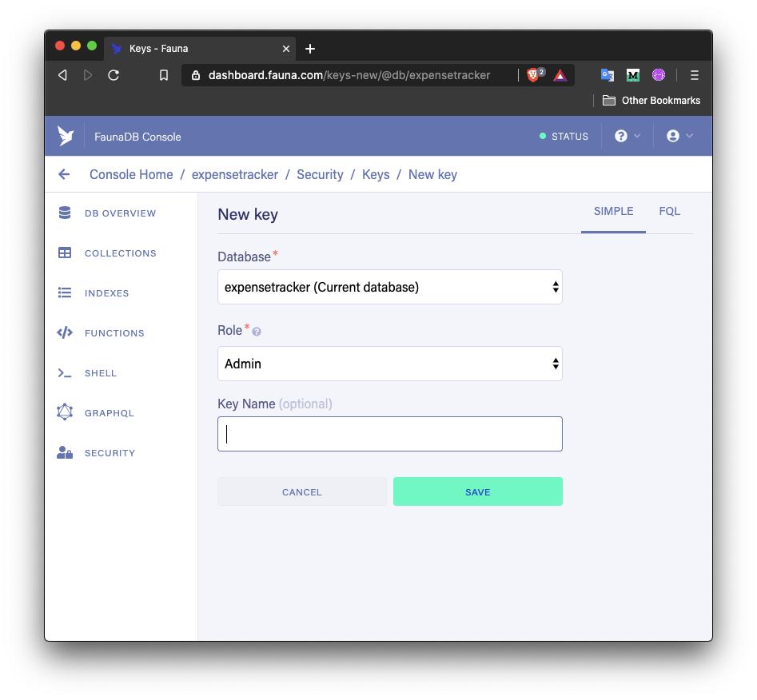Click inside the Key Name input field
This screenshot has height=700, width=757.
coord(389,433)
